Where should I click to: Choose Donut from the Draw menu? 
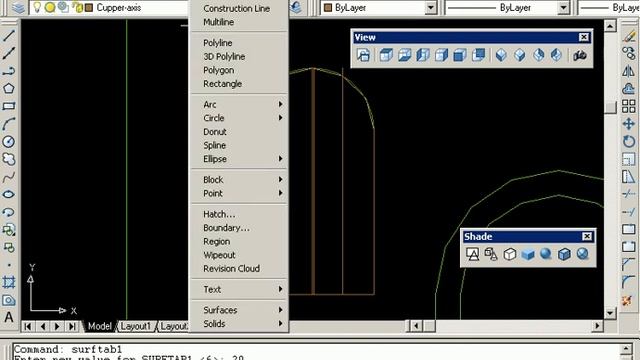(x=240, y=132)
